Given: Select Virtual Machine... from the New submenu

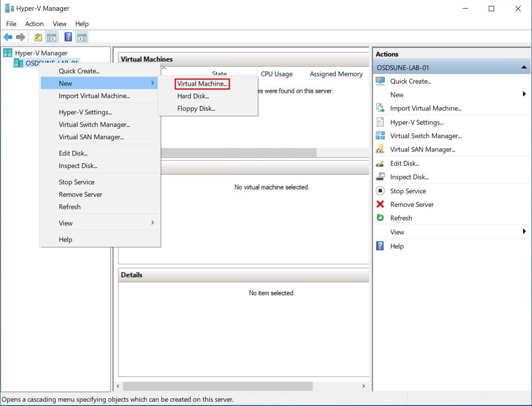Looking at the screenshot, I should pyautogui.click(x=202, y=83).
